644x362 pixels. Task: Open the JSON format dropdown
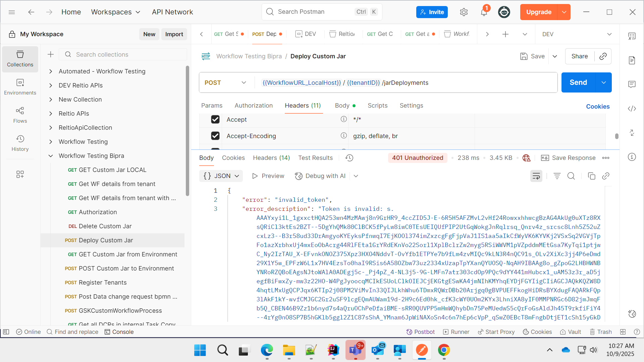[x=221, y=176]
